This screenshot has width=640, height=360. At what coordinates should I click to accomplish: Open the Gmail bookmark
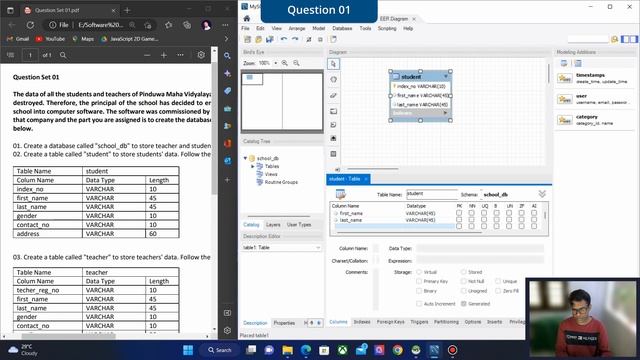tap(18, 39)
